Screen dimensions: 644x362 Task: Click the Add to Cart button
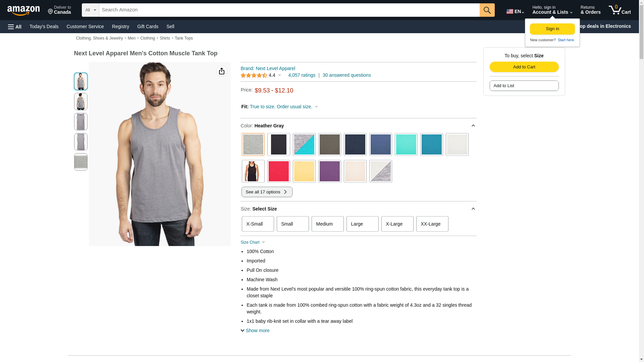click(524, 67)
